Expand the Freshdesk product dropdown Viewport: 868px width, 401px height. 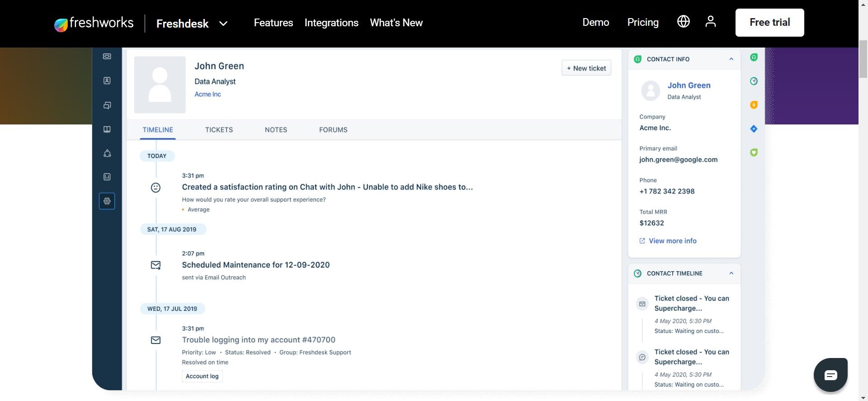[x=223, y=24]
